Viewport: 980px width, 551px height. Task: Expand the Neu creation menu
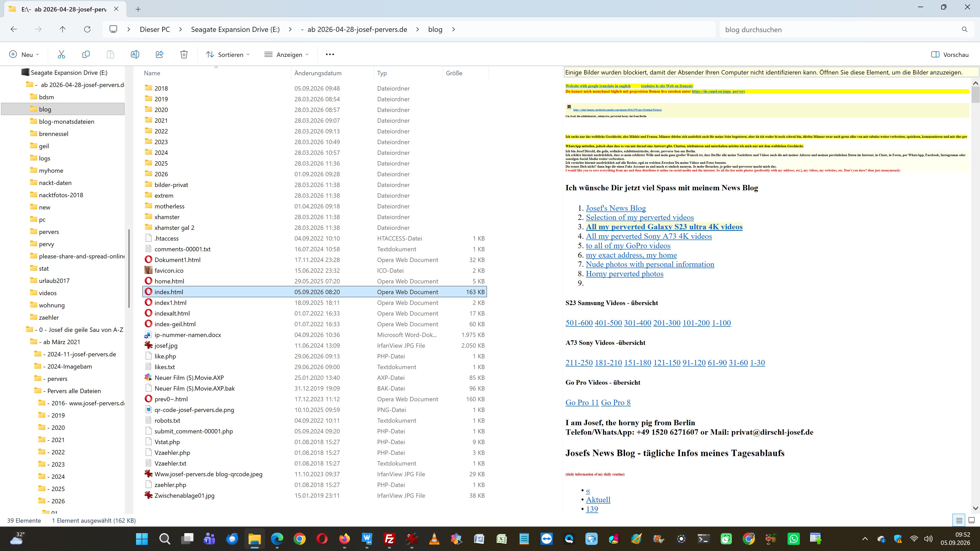click(x=24, y=54)
